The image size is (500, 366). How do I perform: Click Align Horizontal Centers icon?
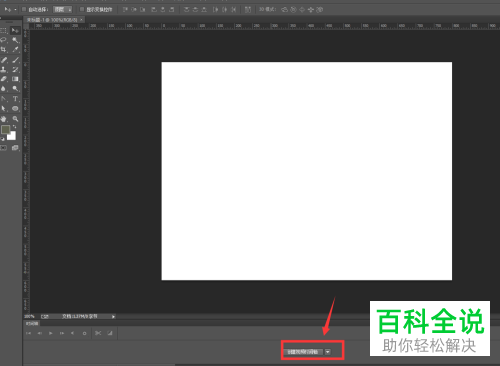click(163, 10)
